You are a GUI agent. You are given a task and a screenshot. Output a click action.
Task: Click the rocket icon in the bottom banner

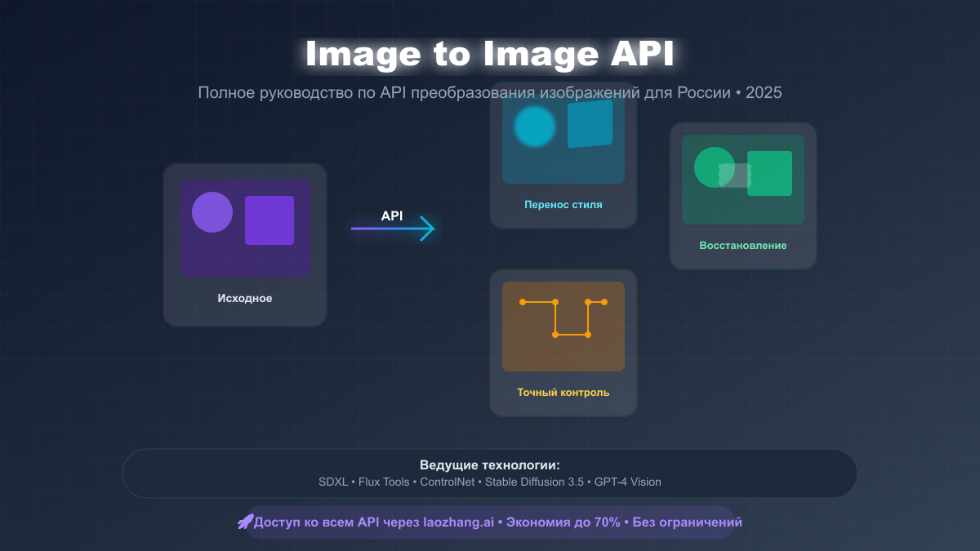[x=245, y=522]
